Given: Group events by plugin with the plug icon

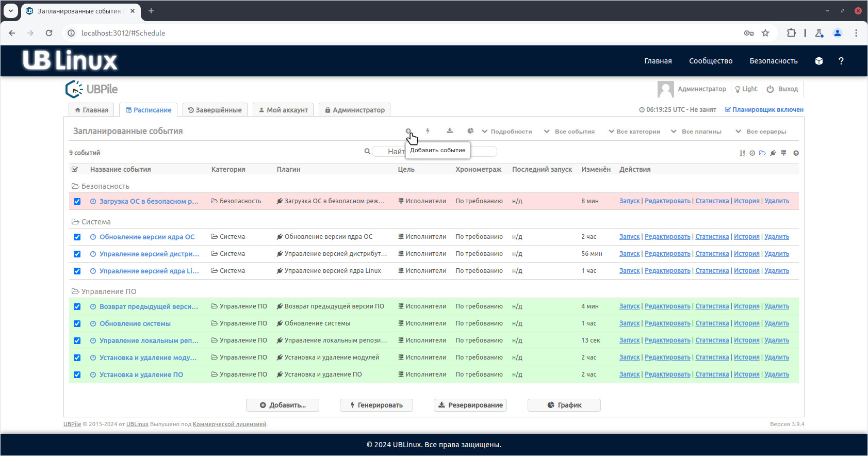Looking at the screenshot, I should (773, 153).
